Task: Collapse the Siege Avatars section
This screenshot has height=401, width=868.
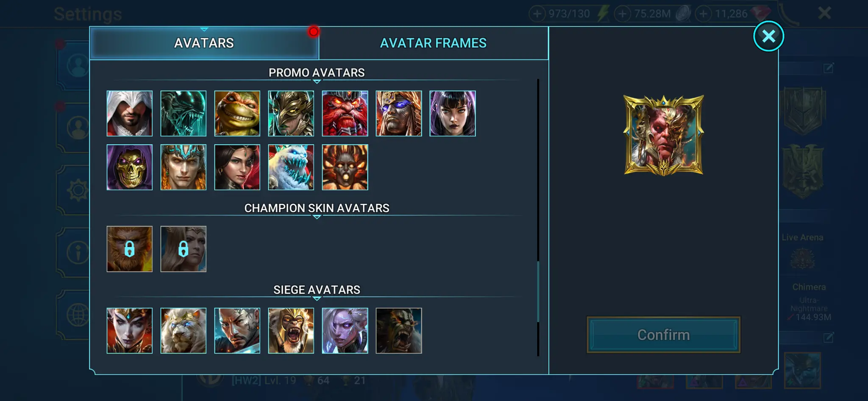Action: (x=317, y=298)
